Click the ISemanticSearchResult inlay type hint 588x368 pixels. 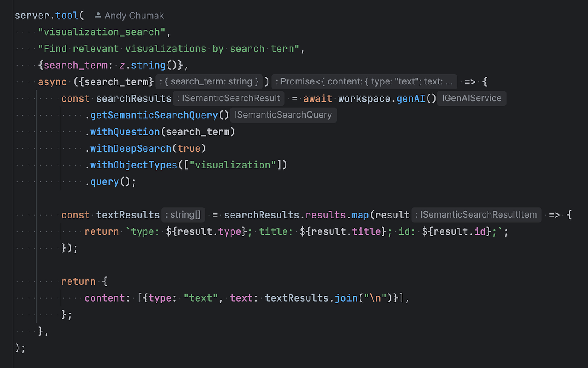pos(228,98)
